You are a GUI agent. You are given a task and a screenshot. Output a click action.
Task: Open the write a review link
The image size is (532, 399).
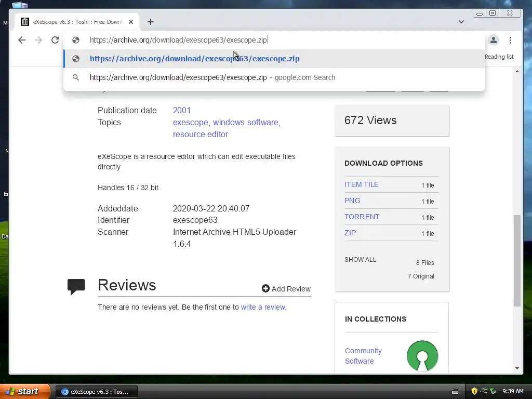coord(263,307)
